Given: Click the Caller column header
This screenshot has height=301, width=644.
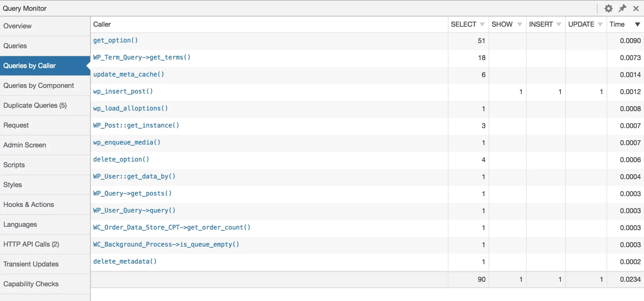Looking at the screenshot, I should (x=102, y=25).
